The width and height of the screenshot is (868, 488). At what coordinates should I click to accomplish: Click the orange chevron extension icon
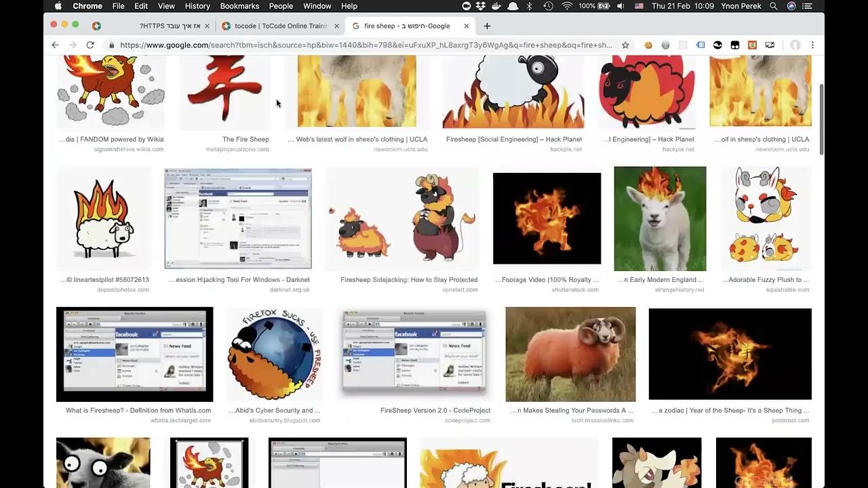(752, 45)
